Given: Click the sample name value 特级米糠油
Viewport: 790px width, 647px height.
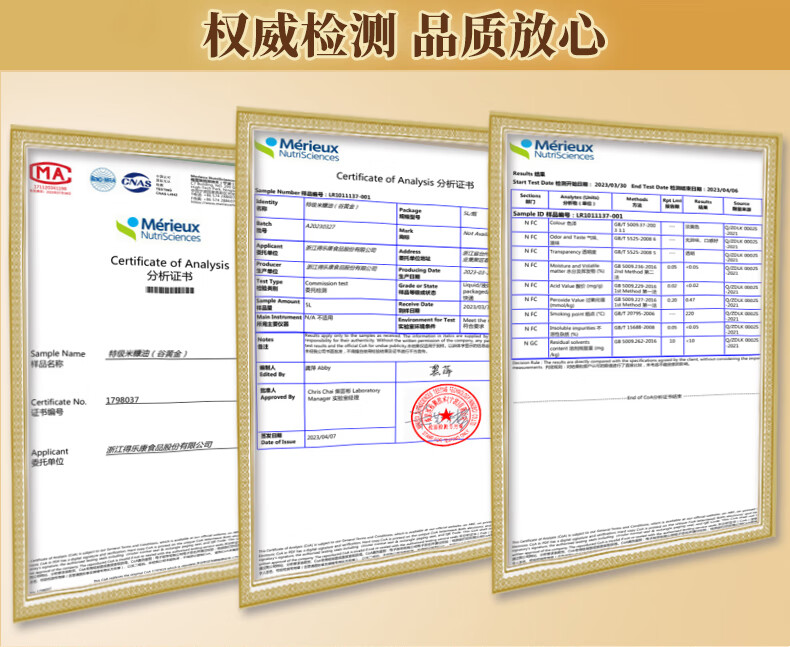Looking at the screenshot, I should click(x=147, y=354).
